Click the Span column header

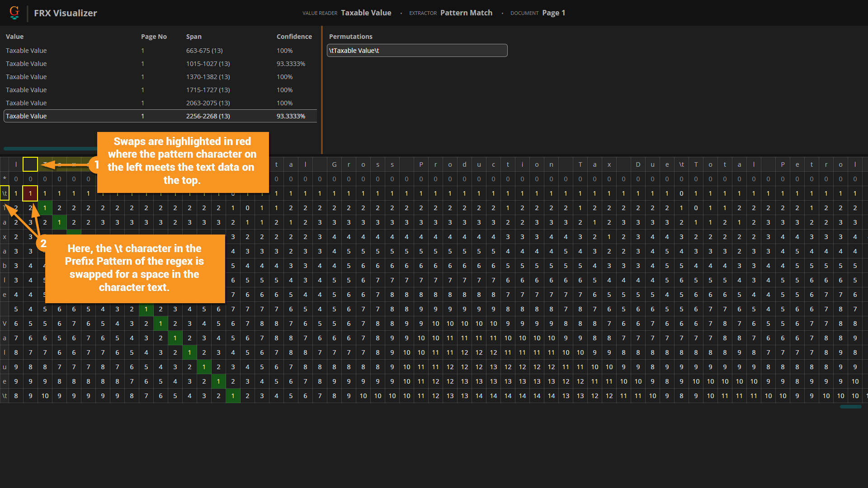[x=193, y=37]
